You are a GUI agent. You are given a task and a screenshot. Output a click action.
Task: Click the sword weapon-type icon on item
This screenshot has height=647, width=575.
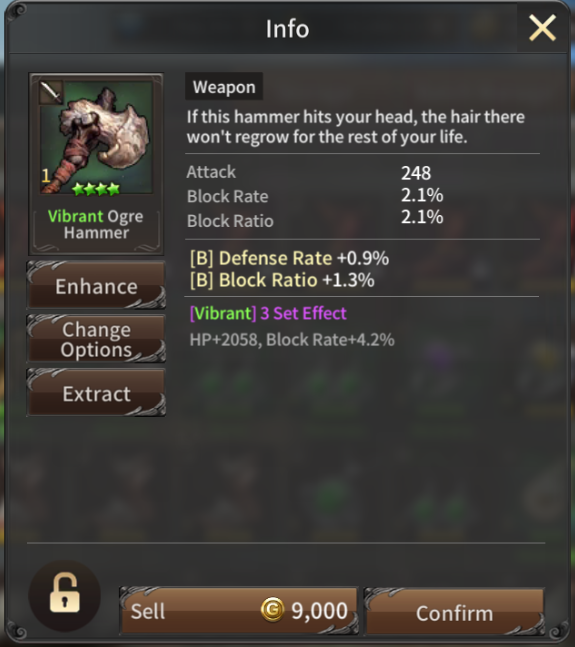coord(51,92)
